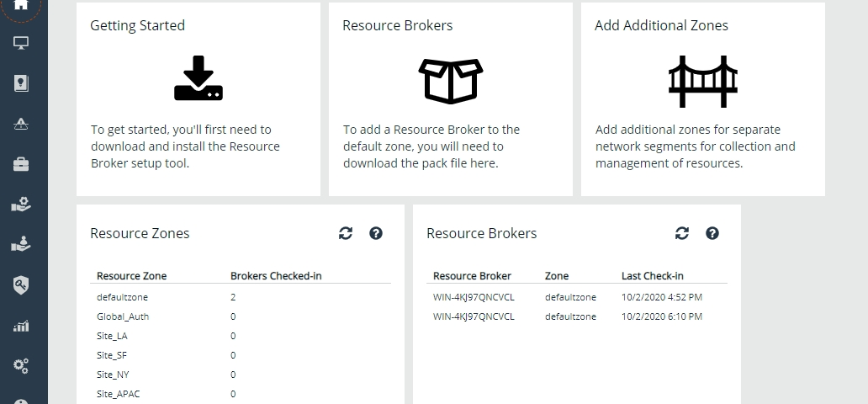868x404 pixels.
Task: Refresh the Resource Zones panel
Action: click(x=346, y=233)
